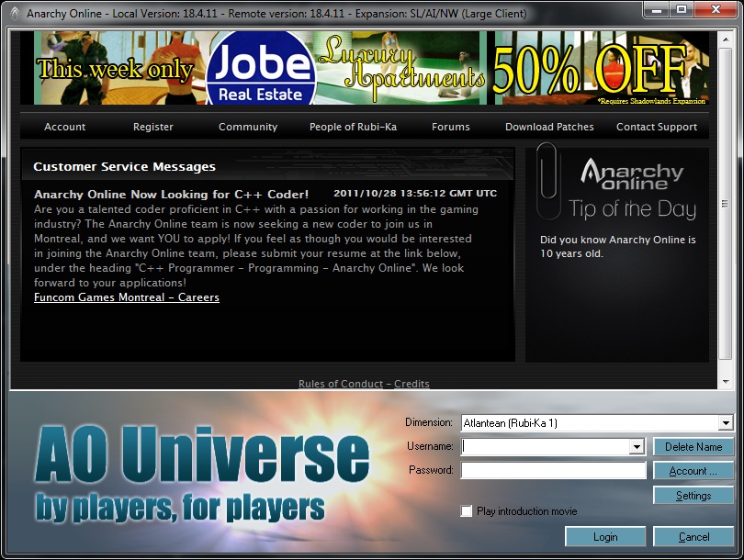Image resolution: width=744 pixels, height=560 pixels.
Task: Select People of Rubi-Ka menu item
Action: (353, 127)
